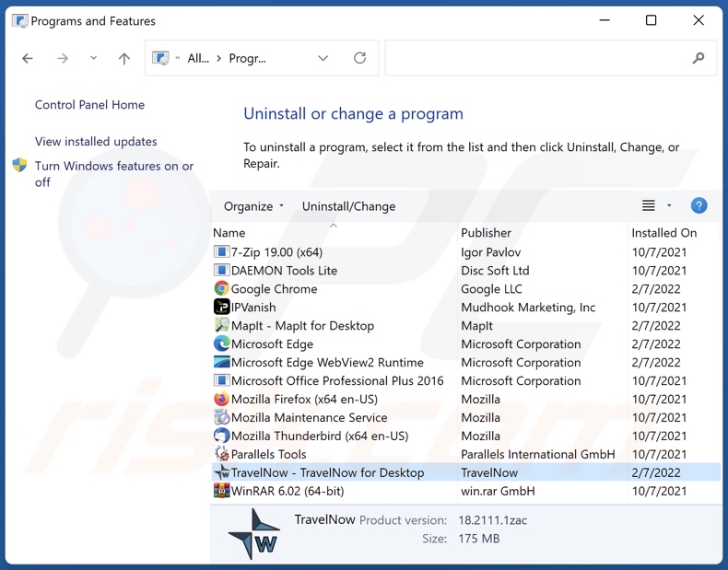Select the Microsoft Office icon

[x=221, y=380]
